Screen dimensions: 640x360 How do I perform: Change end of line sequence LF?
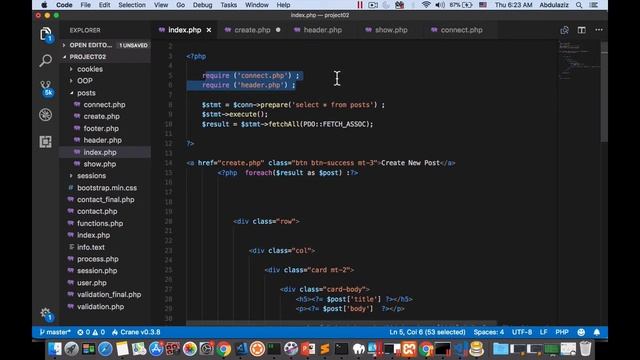click(x=544, y=332)
